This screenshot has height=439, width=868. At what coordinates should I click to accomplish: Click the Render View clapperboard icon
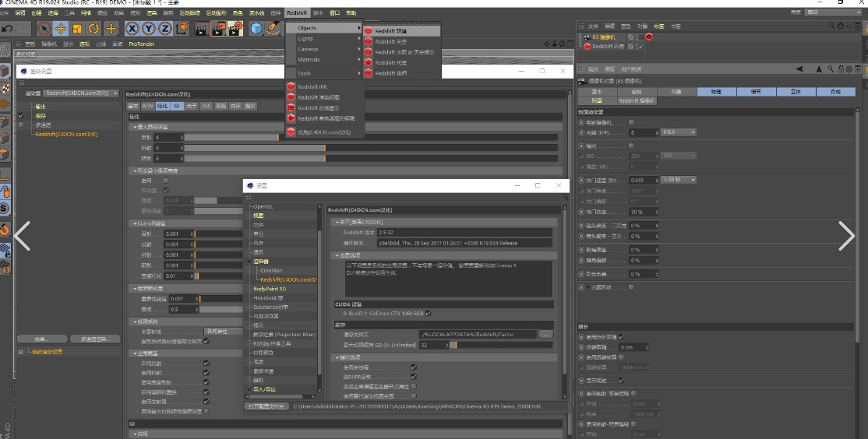(x=202, y=28)
